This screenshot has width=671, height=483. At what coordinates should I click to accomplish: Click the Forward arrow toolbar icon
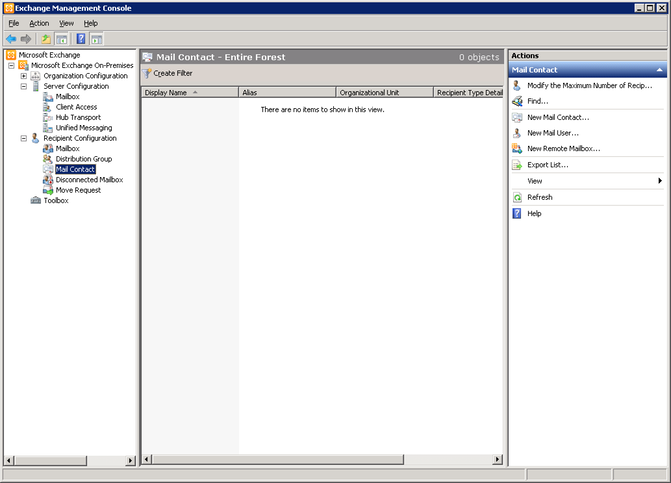coord(26,39)
